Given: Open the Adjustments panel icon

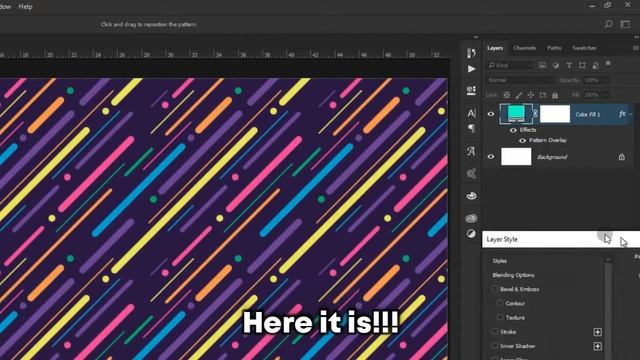Looking at the screenshot, I should [x=471, y=233].
